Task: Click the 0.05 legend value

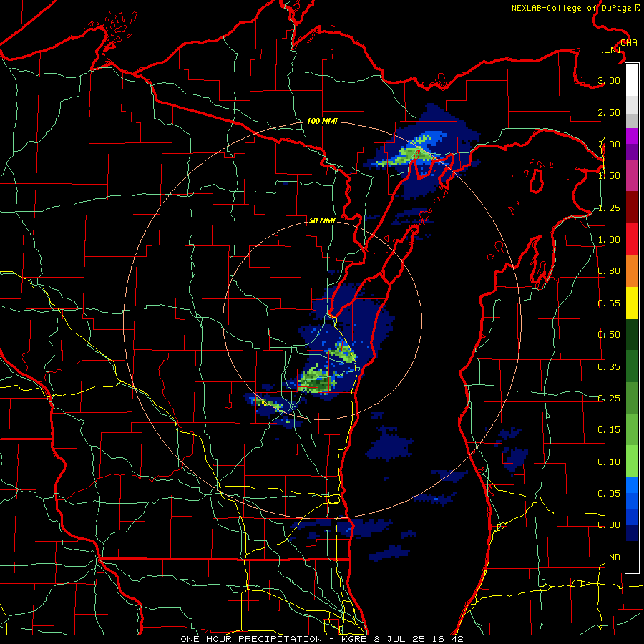Action: coord(609,494)
